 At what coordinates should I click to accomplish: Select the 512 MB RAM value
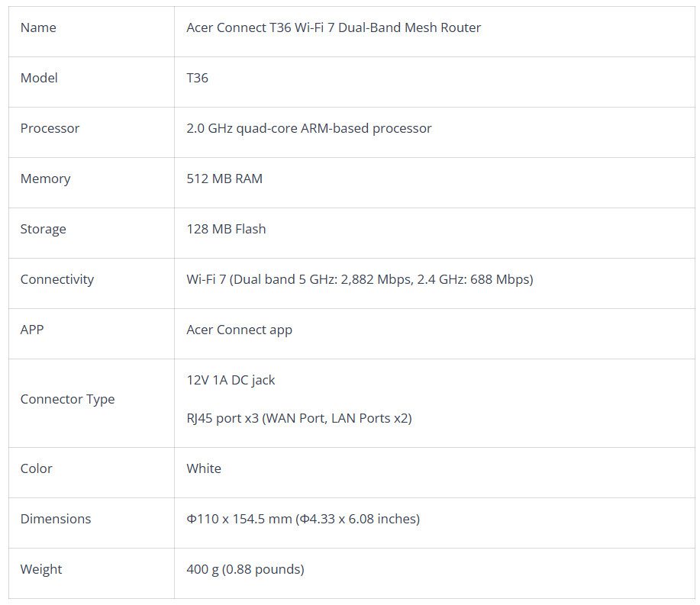[224, 179]
